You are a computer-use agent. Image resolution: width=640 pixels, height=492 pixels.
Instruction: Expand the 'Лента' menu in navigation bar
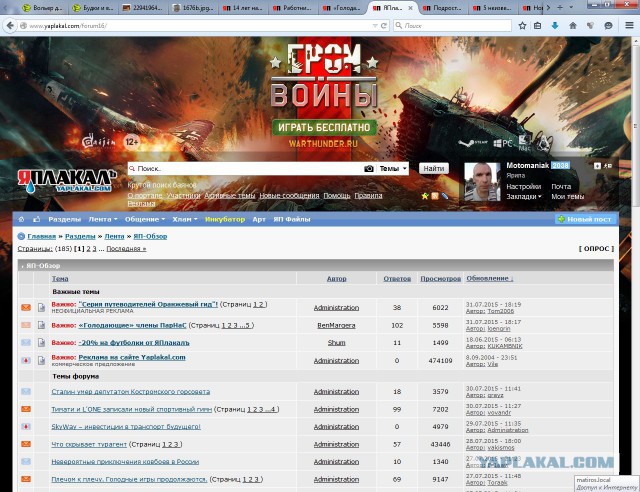(103, 219)
